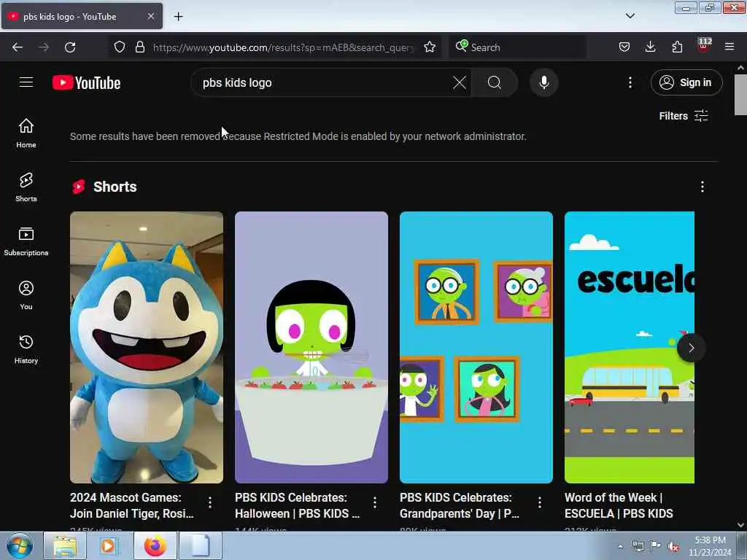The width and height of the screenshot is (747, 560).
Task: Open options menu for 2024 Mascot Games short
Action: (210, 502)
